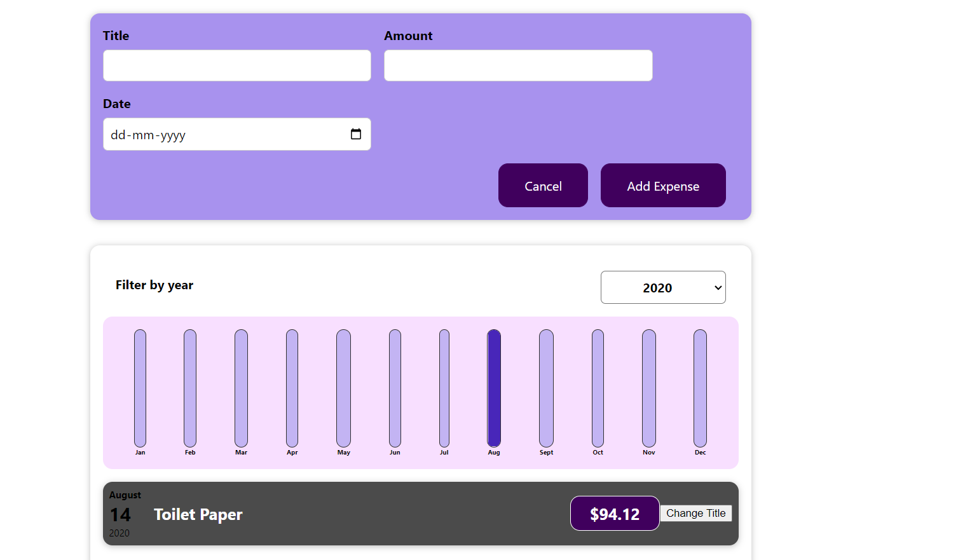Screen dimensions: 958x560
Task: Open the Filter by year dropdown
Action: 663,287
